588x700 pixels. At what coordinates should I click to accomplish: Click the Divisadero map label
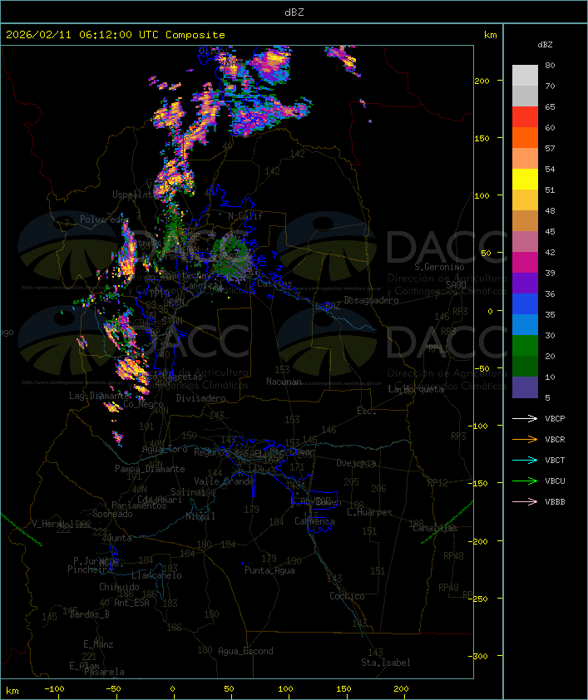pyautogui.click(x=201, y=398)
